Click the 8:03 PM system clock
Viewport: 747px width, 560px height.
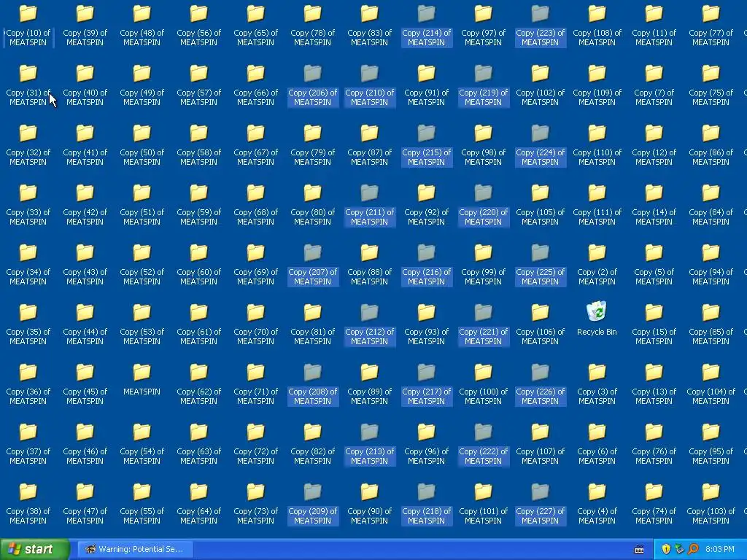[720, 549]
